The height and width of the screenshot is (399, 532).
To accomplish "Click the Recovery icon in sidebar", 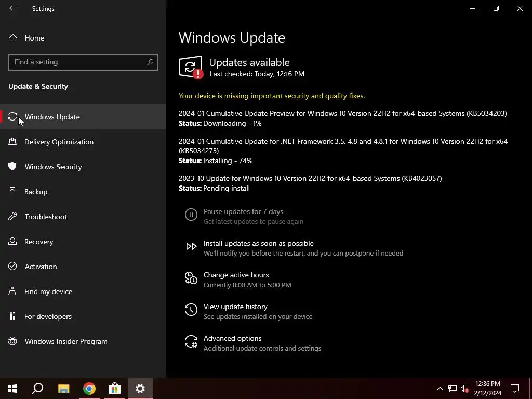I will tap(12, 241).
